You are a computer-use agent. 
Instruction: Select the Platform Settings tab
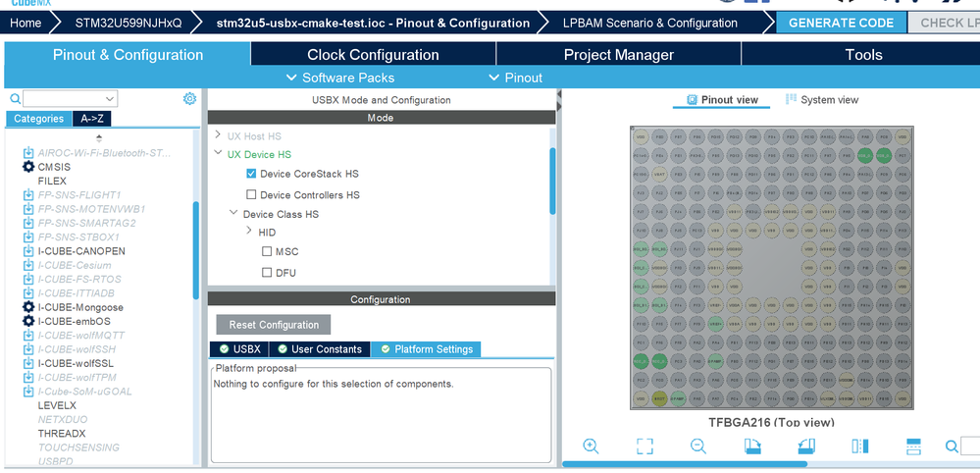427,349
